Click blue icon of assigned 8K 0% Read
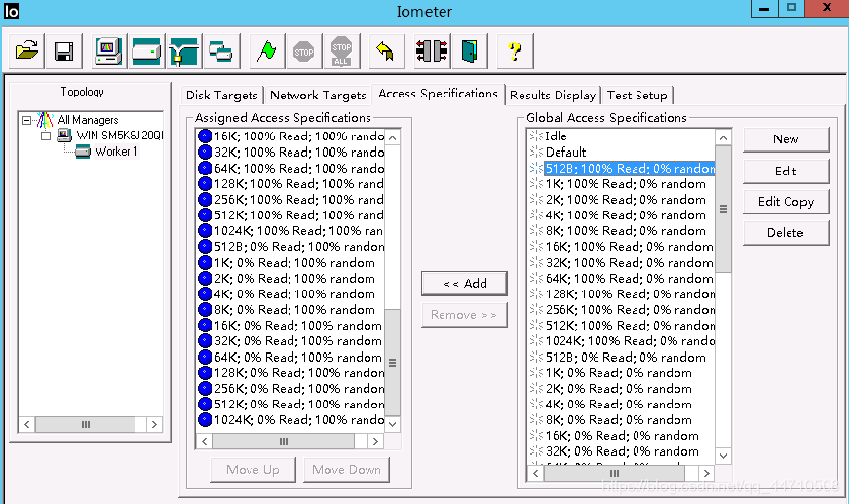Viewport: 849px width, 504px height. click(205, 310)
